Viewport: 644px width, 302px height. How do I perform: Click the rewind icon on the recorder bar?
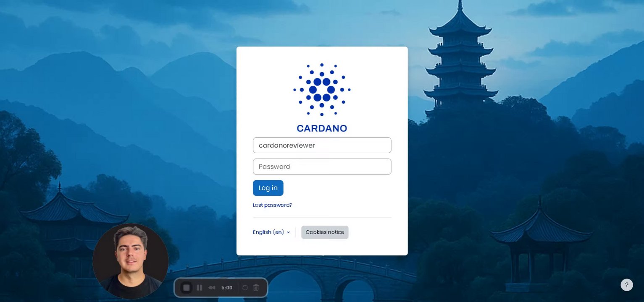click(212, 288)
